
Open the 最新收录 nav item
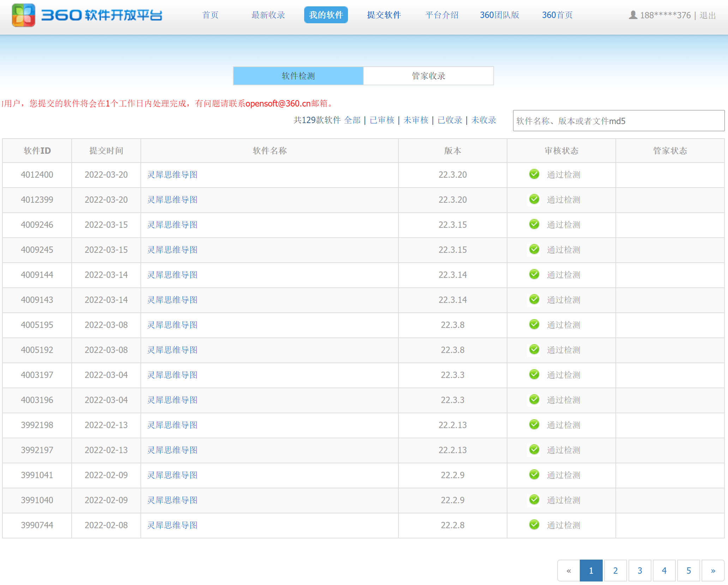point(268,15)
